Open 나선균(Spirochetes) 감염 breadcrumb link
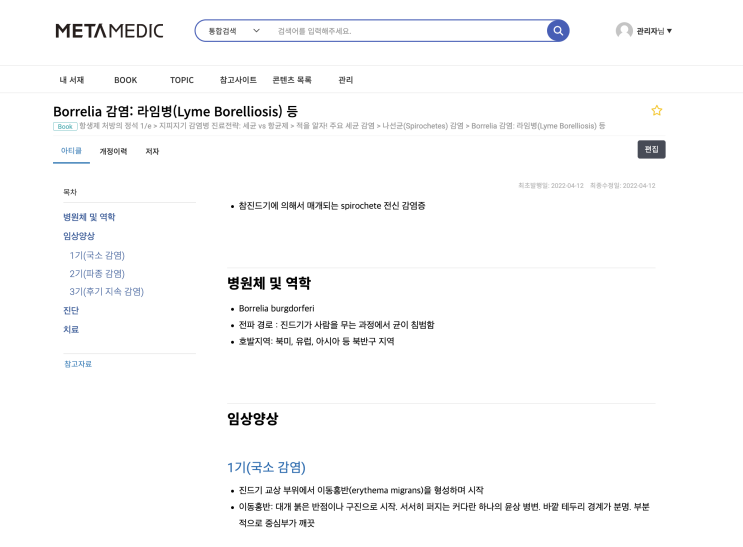Image resolution: width=743 pixels, height=547 pixels. click(x=423, y=126)
